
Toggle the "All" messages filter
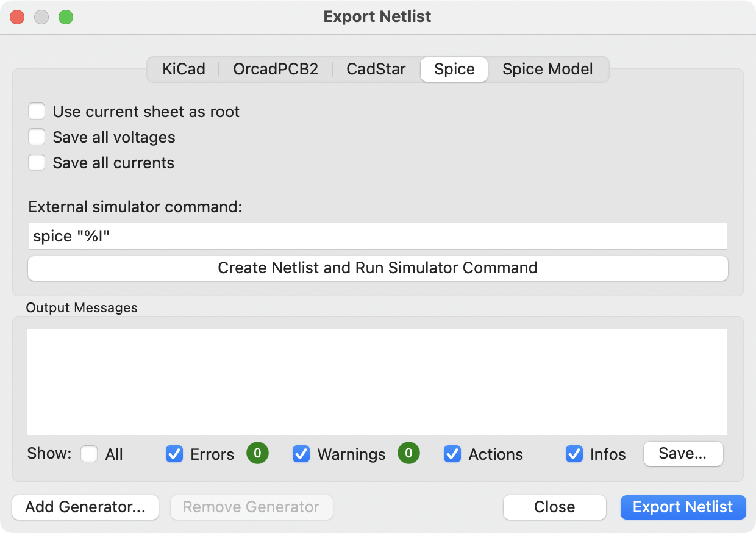coord(89,454)
